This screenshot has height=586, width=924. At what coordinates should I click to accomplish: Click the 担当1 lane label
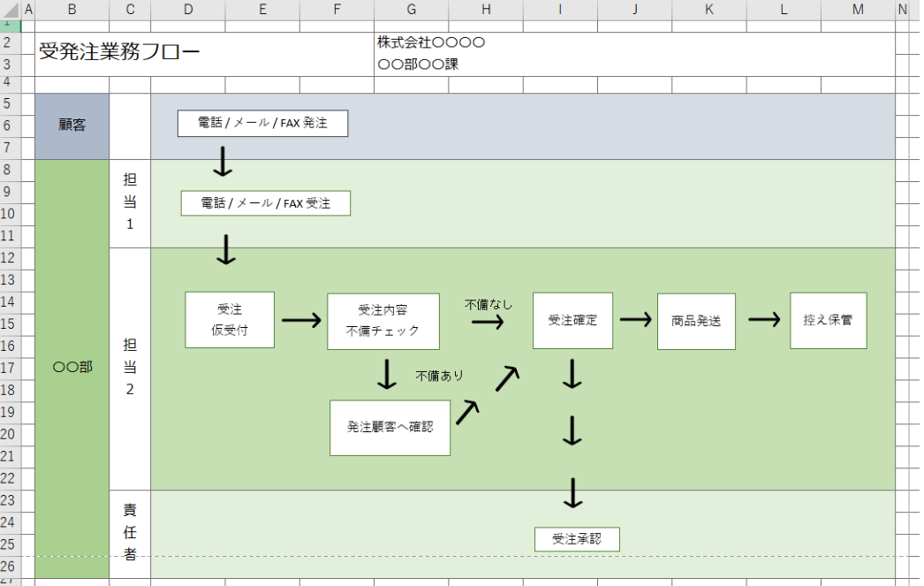(130, 202)
